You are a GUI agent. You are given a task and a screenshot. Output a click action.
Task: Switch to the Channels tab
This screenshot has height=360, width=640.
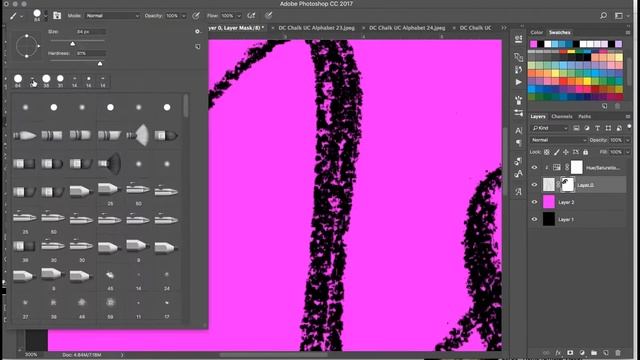562,116
